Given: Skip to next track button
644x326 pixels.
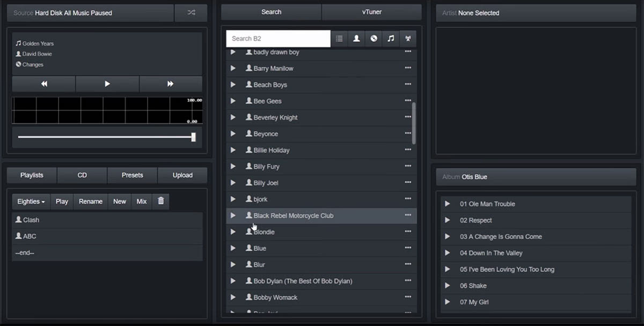Looking at the screenshot, I should point(171,84).
